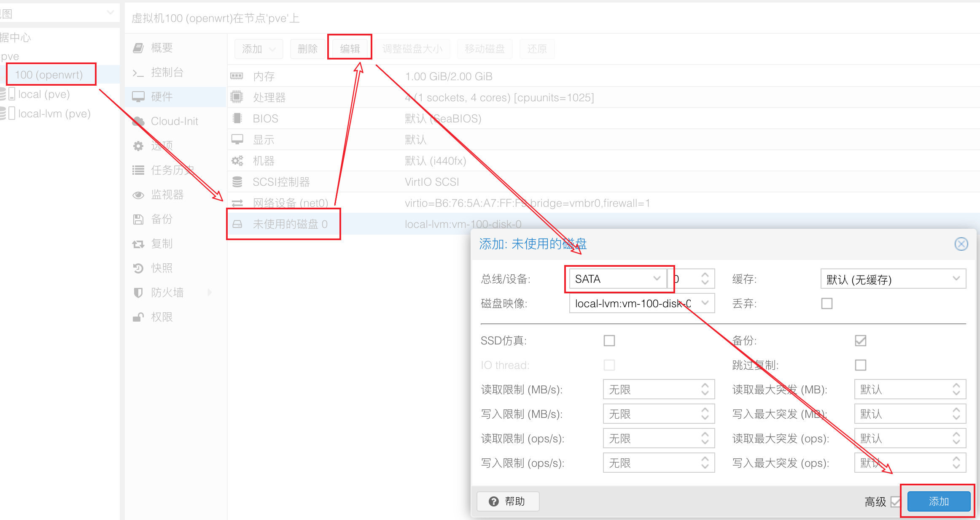Open the Console (控制台) terminal icon

[x=138, y=73]
